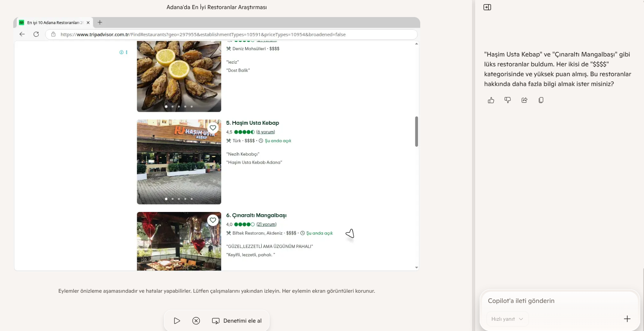Save Çınaraltı Mangalbaşı to favorites
The width and height of the screenshot is (644, 331).
(x=213, y=220)
